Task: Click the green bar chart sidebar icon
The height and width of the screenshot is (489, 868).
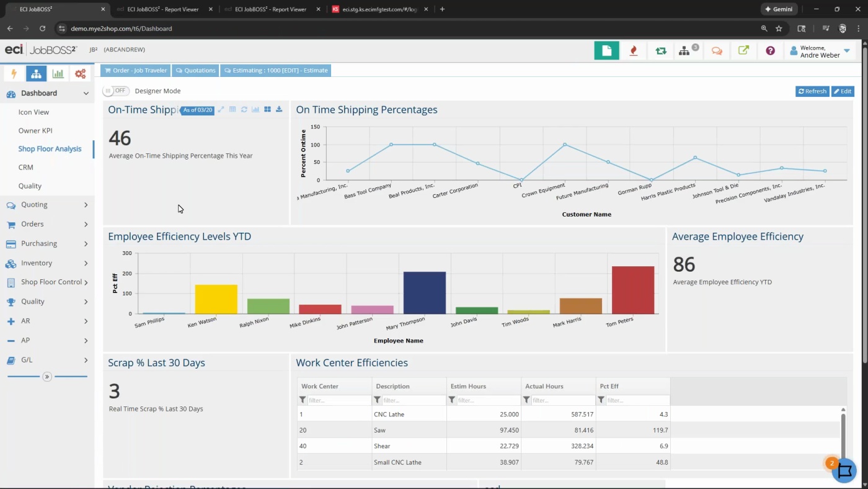Action: coord(58,74)
